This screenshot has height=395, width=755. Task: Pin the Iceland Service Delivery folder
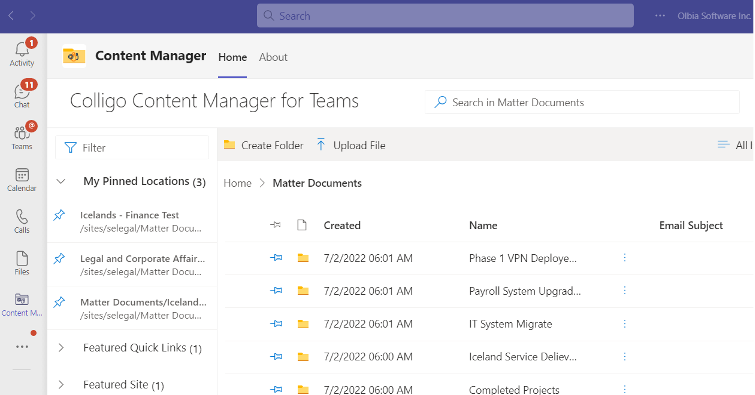[x=276, y=356]
